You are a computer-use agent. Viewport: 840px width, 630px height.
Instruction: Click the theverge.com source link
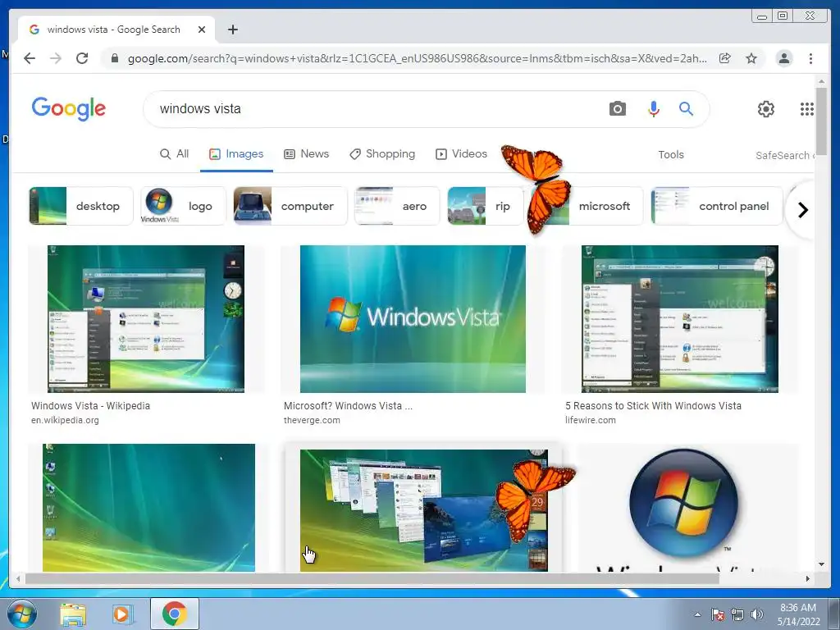(x=312, y=420)
